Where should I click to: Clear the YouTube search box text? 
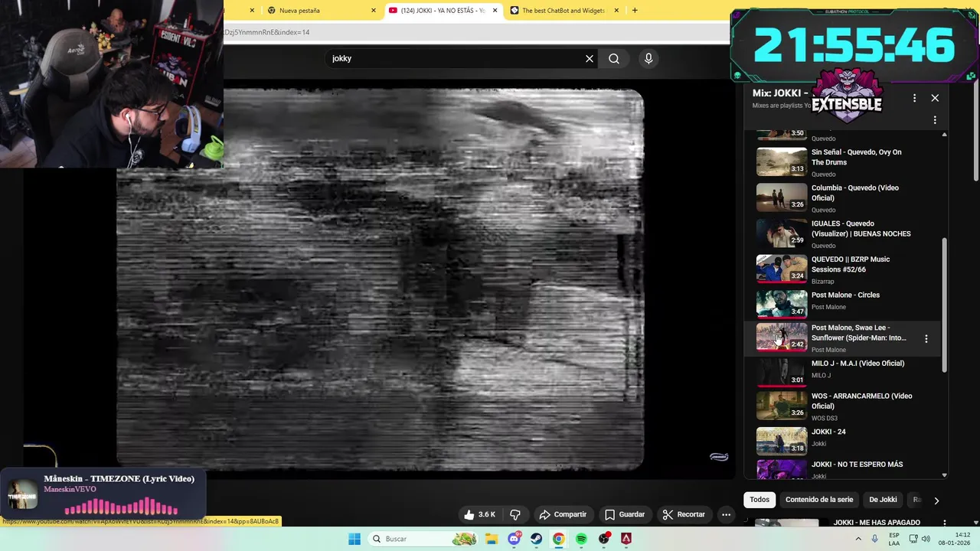pos(590,58)
